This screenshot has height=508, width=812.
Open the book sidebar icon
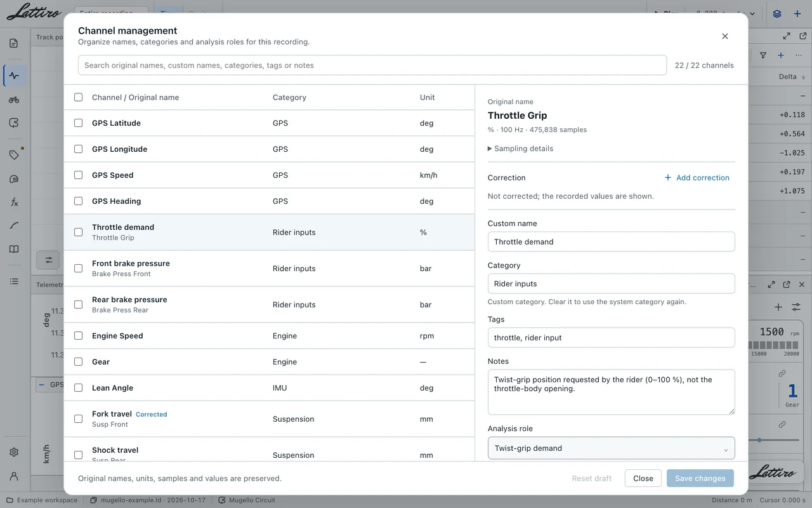14,249
